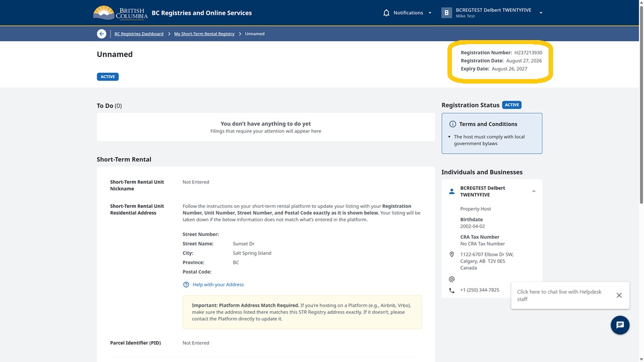
Task: Click the chat live with Helpdesk message
Action: pos(559,295)
